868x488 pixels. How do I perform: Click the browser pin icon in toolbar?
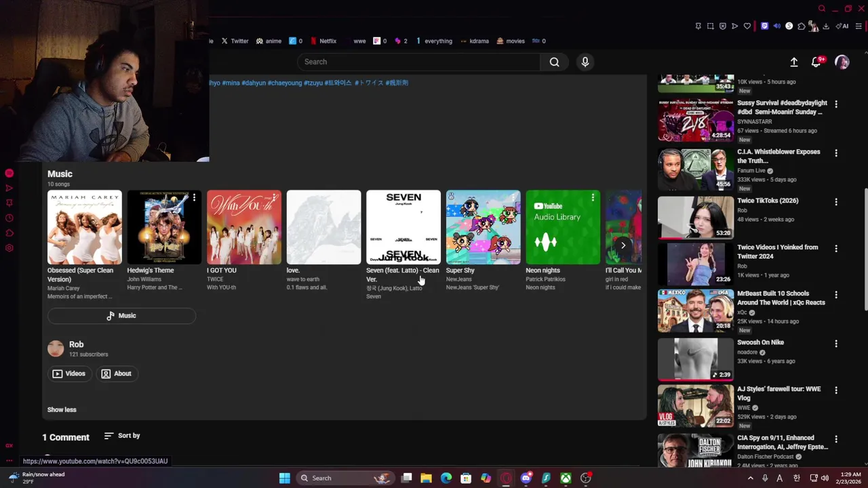pyautogui.click(x=698, y=26)
